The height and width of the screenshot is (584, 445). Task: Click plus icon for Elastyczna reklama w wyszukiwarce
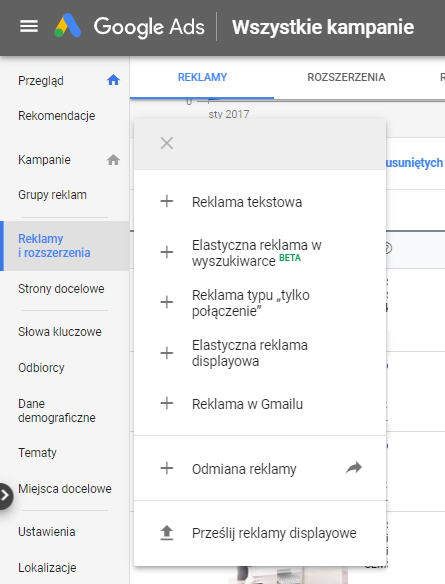pyautogui.click(x=167, y=252)
